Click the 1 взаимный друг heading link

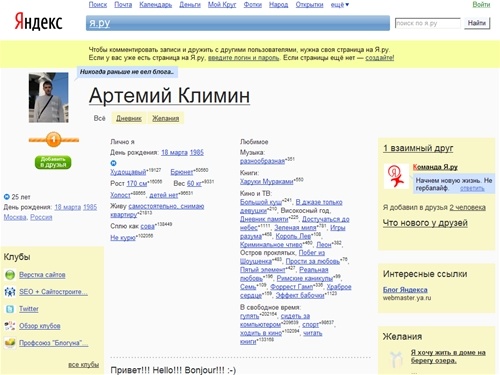[x=418, y=148]
